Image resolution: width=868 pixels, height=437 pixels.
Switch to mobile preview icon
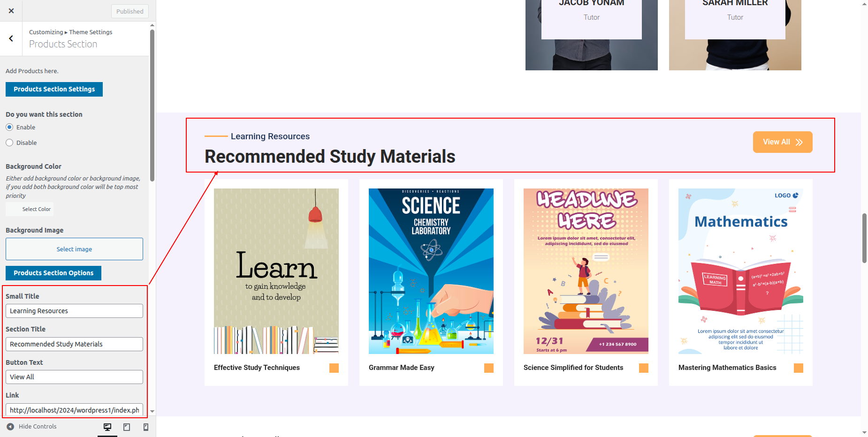pos(146,427)
